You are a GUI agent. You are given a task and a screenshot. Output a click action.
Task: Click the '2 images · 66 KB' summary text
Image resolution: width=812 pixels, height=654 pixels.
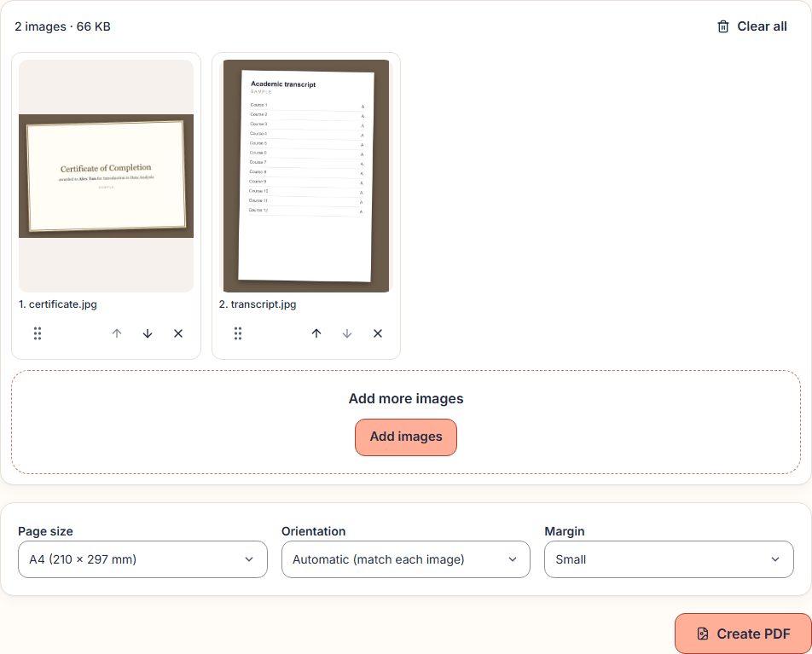click(62, 26)
